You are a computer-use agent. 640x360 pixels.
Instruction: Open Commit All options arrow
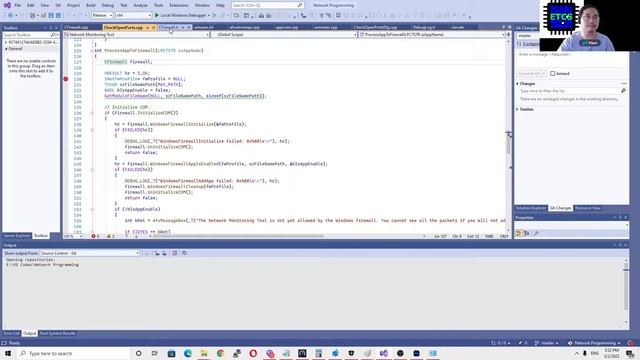544,73
